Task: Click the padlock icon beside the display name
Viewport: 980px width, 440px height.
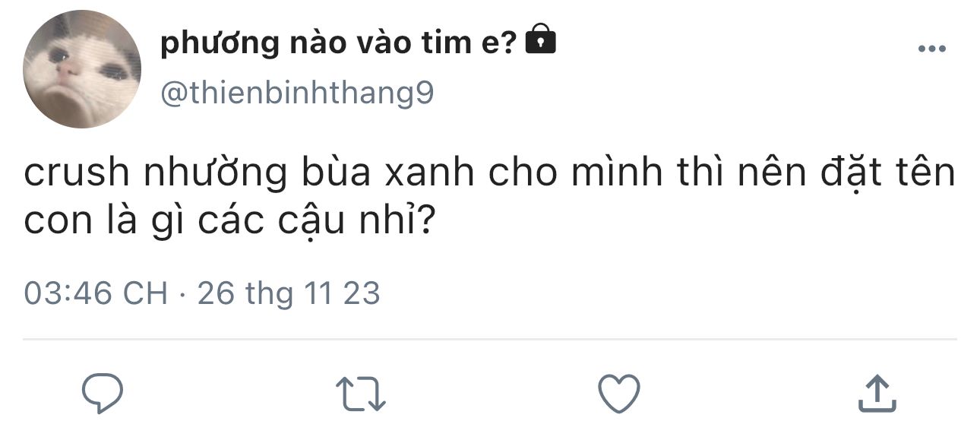Action: click(540, 40)
